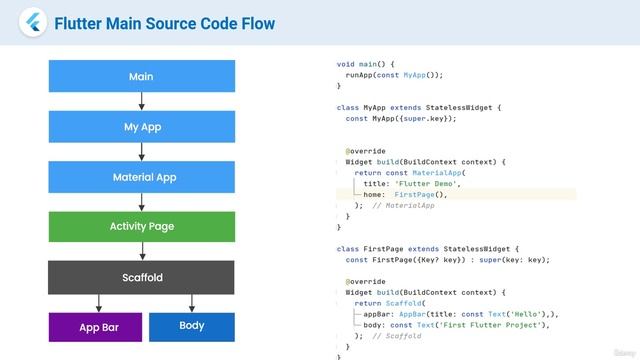
Task: Click 'class FirstPage extends StatelessWidget' line
Action: (428, 249)
